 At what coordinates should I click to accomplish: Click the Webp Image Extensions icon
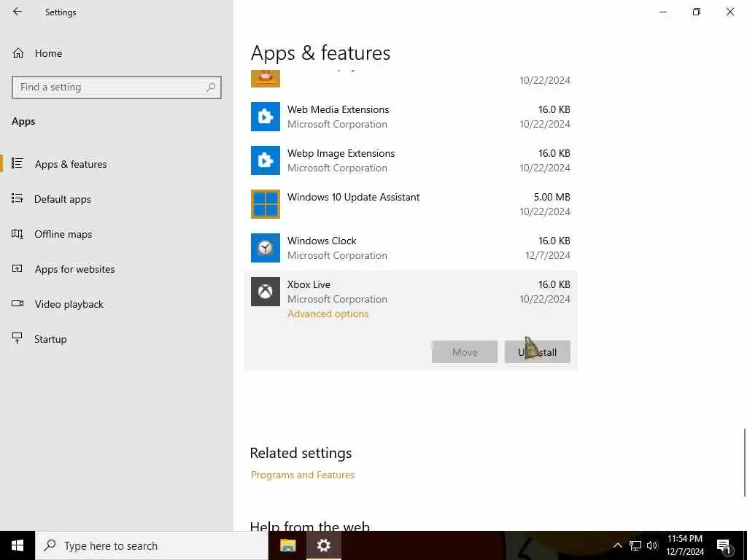pyautogui.click(x=266, y=160)
